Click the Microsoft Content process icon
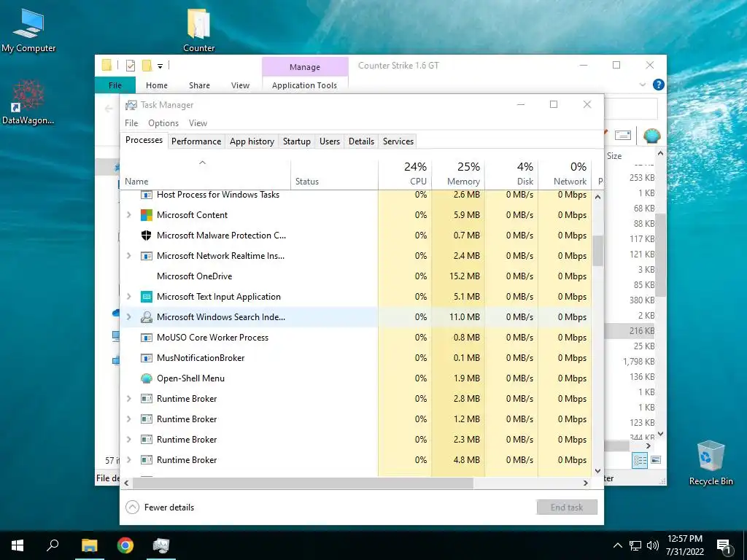The height and width of the screenshot is (560, 747). (146, 215)
